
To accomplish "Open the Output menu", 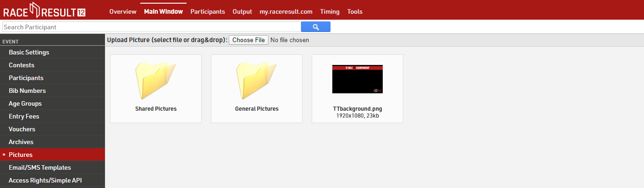I will (242, 11).
